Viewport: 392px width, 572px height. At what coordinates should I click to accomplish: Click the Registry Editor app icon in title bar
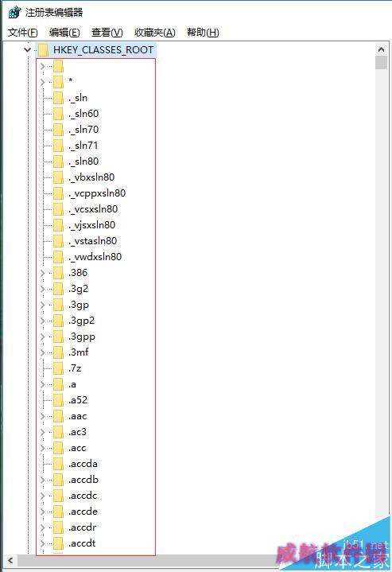[14, 13]
